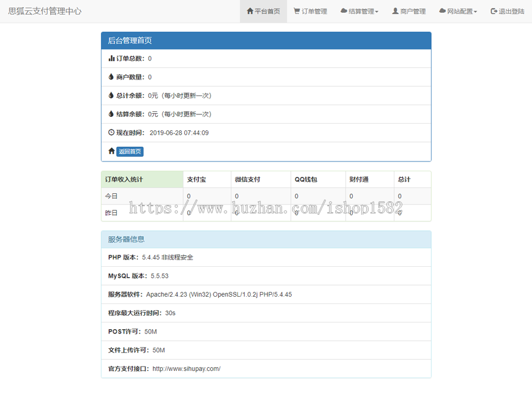Expand the 结算管理 dropdown menu
Screen dimensions: 532x413
(360, 11)
